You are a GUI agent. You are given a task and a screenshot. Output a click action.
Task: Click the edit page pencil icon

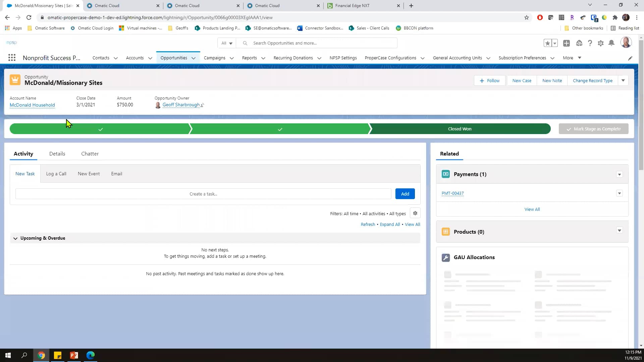click(x=630, y=58)
